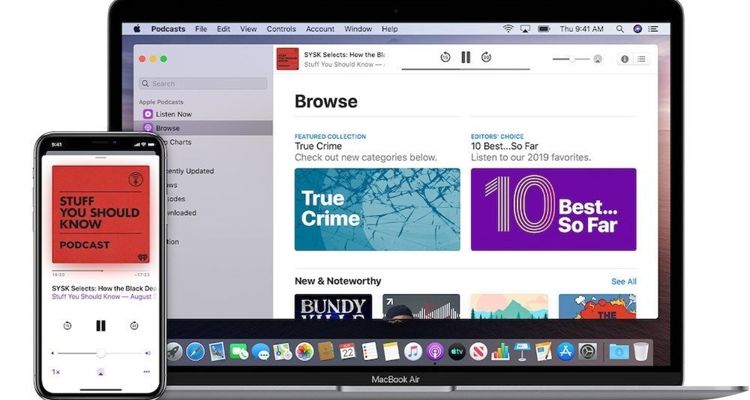Open AirPlay audio output on iPhone player

100,372
